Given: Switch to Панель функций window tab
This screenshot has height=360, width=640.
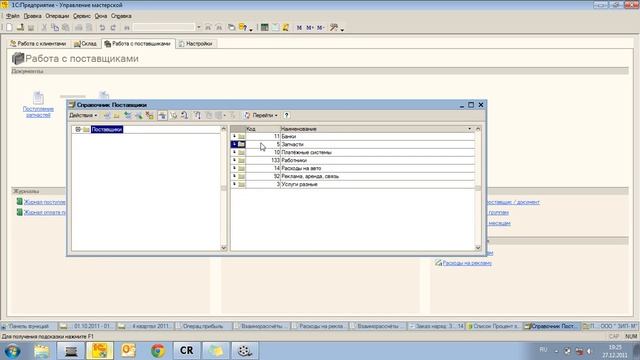Looking at the screenshot, I should click(29, 326).
